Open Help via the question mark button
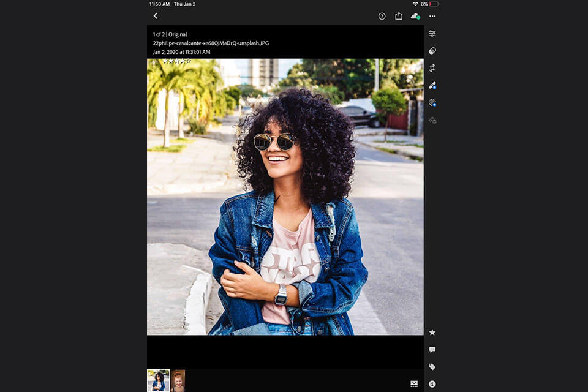This screenshot has width=588, height=392. coord(383,16)
